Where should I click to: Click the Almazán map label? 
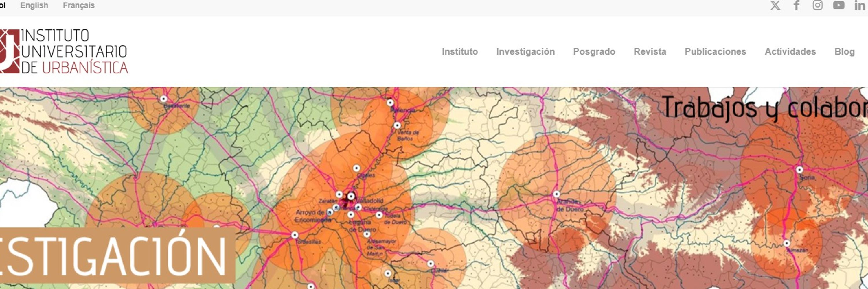click(798, 250)
